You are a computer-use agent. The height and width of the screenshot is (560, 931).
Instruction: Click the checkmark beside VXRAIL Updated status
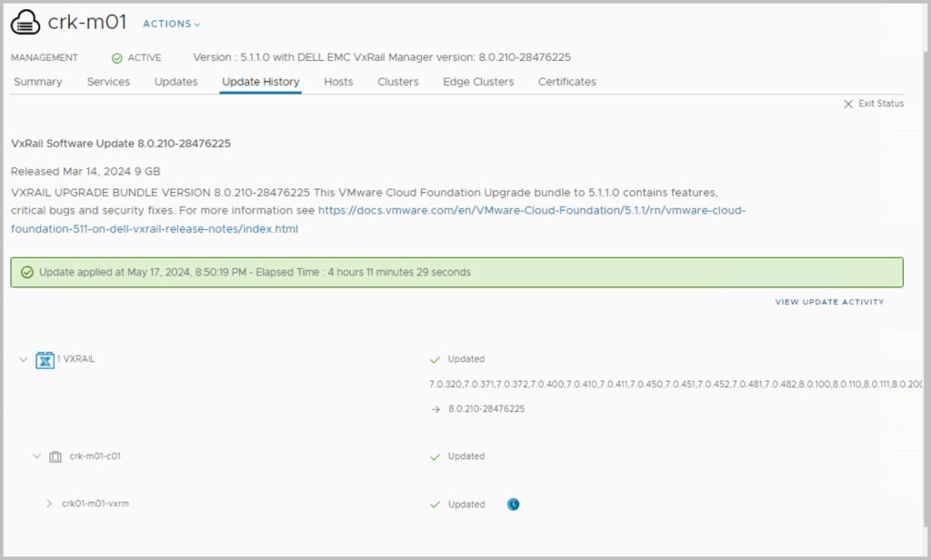[x=435, y=360]
